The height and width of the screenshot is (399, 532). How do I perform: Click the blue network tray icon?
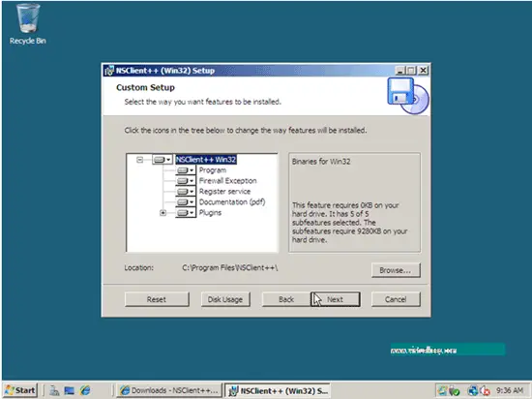472,390
